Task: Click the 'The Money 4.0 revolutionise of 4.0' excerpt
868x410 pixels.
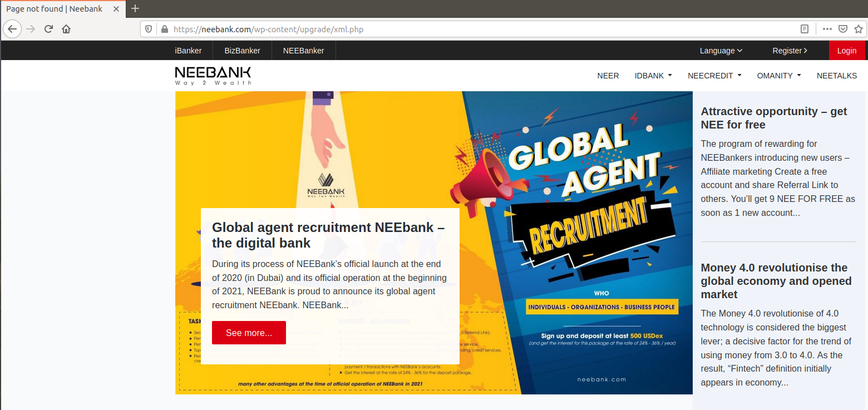Action: [x=776, y=348]
